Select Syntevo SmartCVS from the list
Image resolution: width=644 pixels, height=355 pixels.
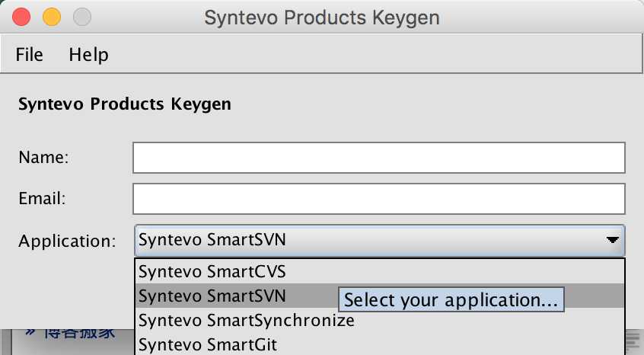[x=212, y=270]
